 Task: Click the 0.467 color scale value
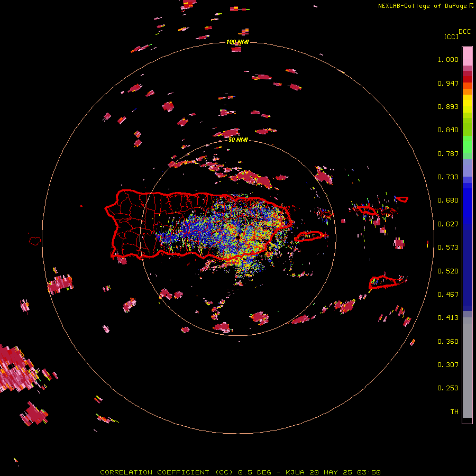click(448, 295)
